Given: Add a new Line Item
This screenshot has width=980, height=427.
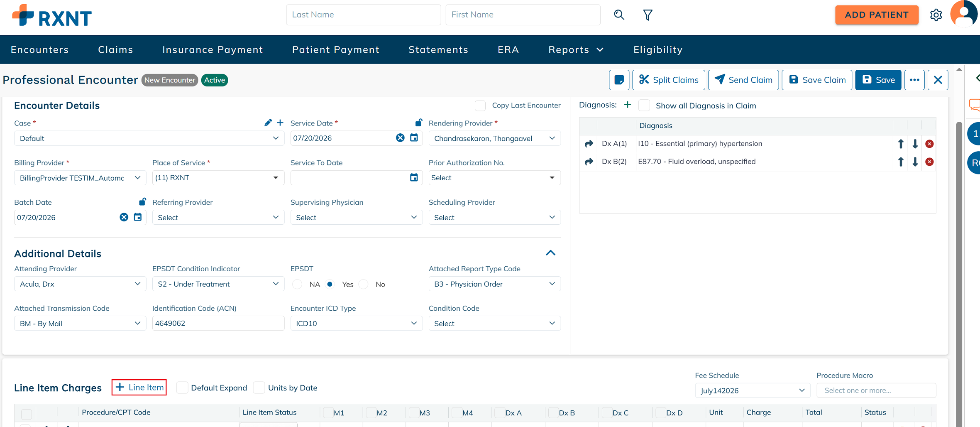Looking at the screenshot, I should click(x=139, y=387).
